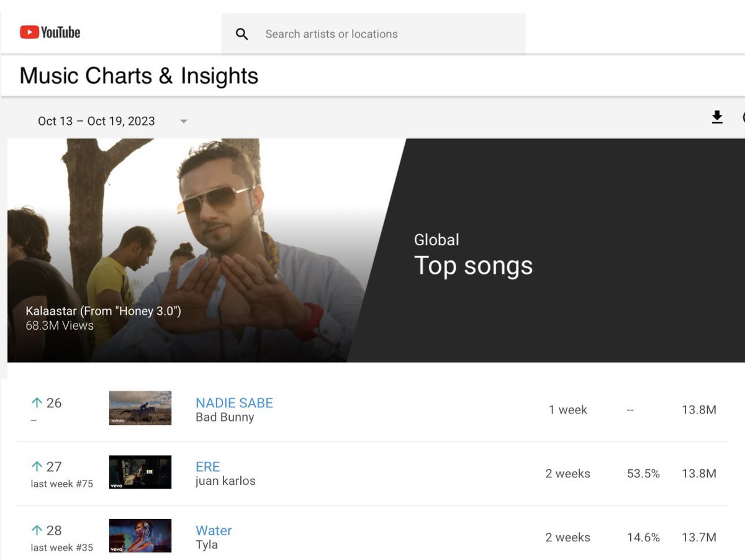Click the 13.7M views value for Water
The height and width of the screenshot is (560, 745).
pos(699,538)
